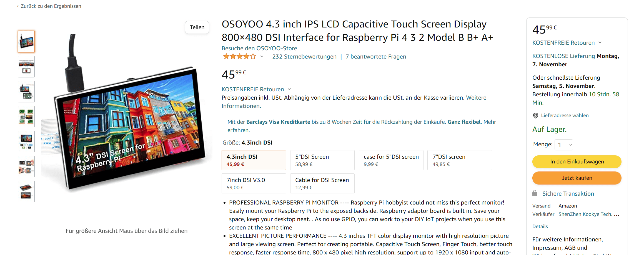Click the star rating icons

pos(239,57)
